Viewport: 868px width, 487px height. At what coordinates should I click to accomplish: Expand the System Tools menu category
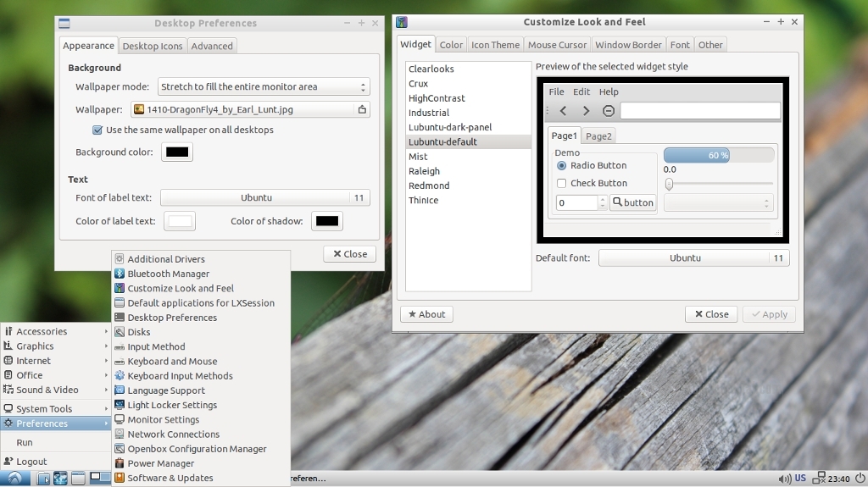[x=55, y=409]
